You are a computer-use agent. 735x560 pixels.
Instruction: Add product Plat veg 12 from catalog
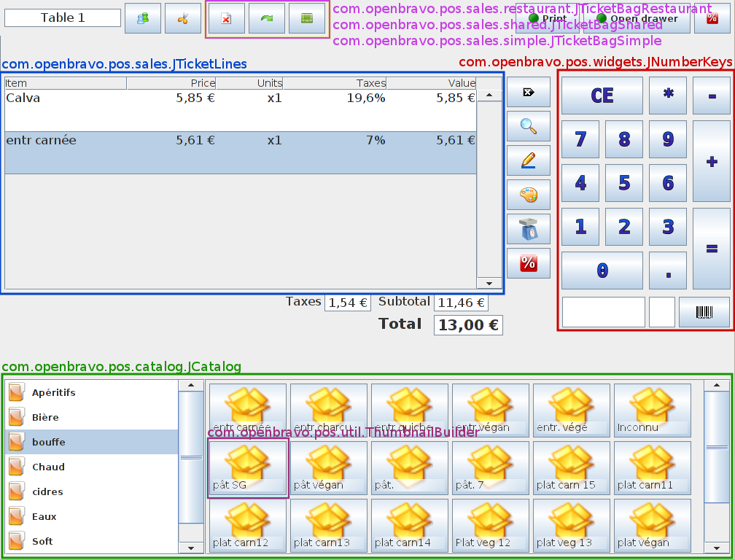click(x=490, y=526)
